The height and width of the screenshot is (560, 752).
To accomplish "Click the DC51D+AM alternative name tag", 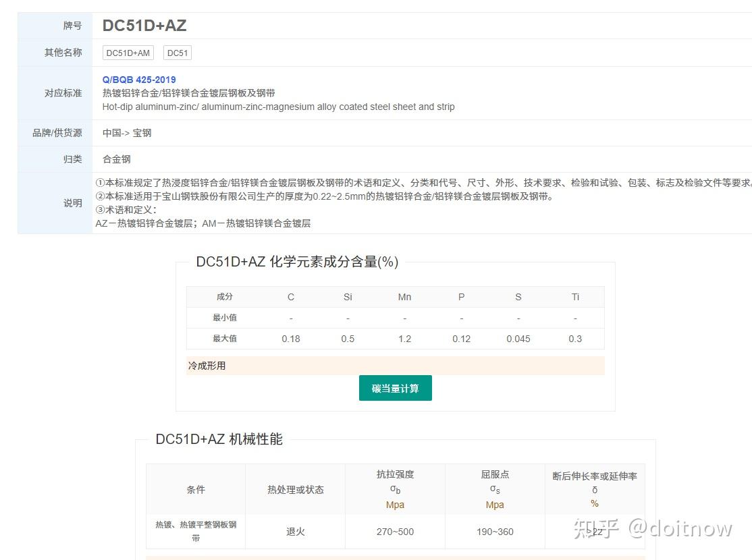I will pos(128,52).
